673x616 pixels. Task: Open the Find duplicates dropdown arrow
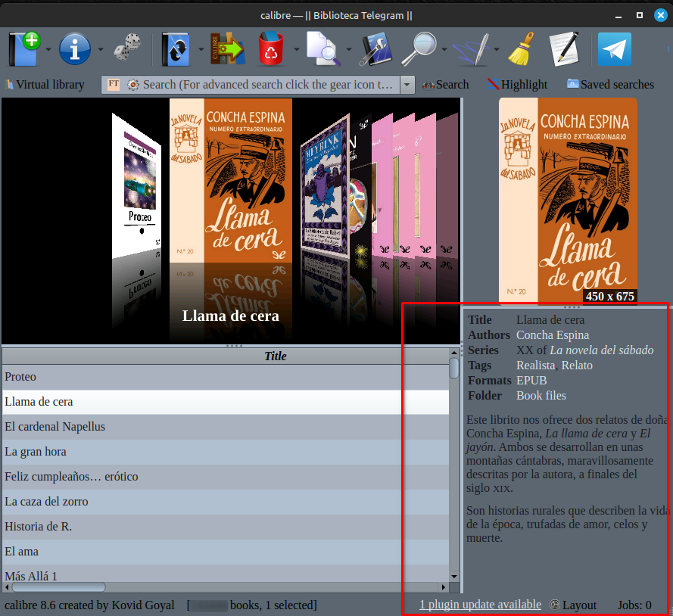click(348, 49)
